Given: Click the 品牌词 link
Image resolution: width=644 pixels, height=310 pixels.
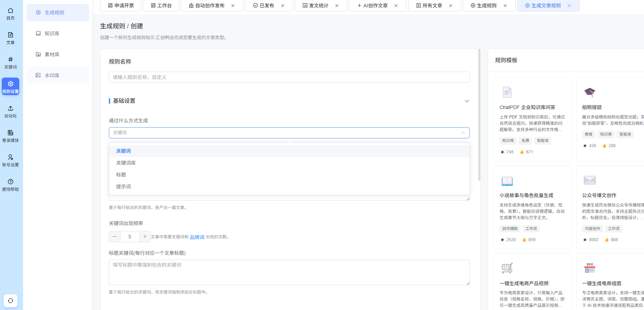Looking at the screenshot, I should [x=197, y=237].
